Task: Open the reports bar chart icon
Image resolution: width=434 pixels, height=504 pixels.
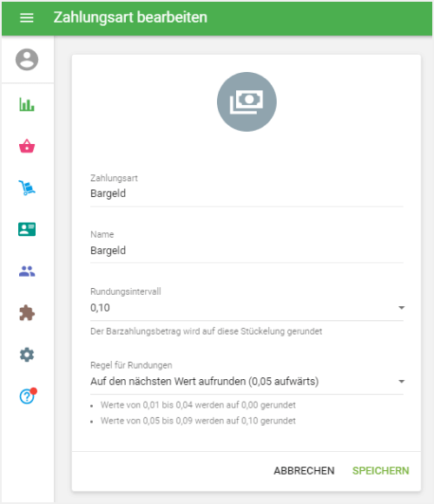Action: tap(27, 104)
